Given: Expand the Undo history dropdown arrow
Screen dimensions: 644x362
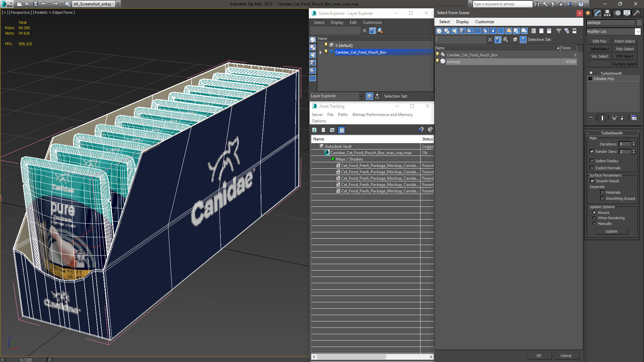Looking at the screenshot, I should pos(49,4).
